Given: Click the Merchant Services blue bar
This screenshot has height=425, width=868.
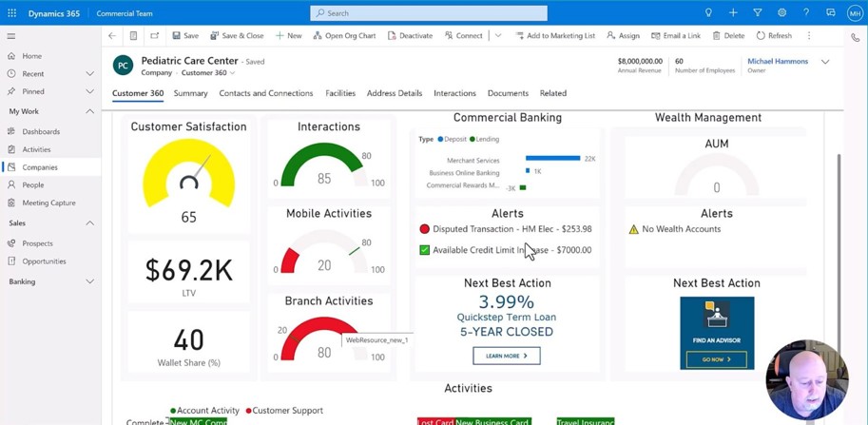Looking at the screenshot, I should [552, 158].
